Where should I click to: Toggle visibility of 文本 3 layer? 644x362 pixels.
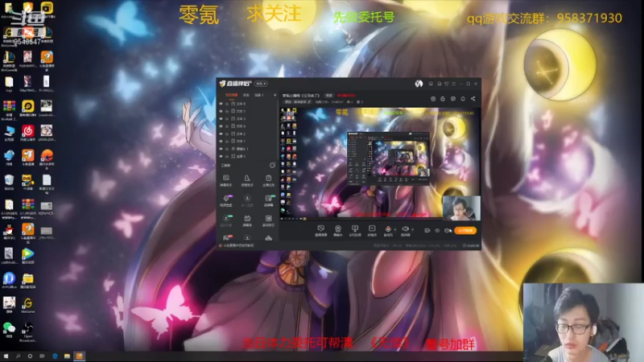tap(221, 118)
